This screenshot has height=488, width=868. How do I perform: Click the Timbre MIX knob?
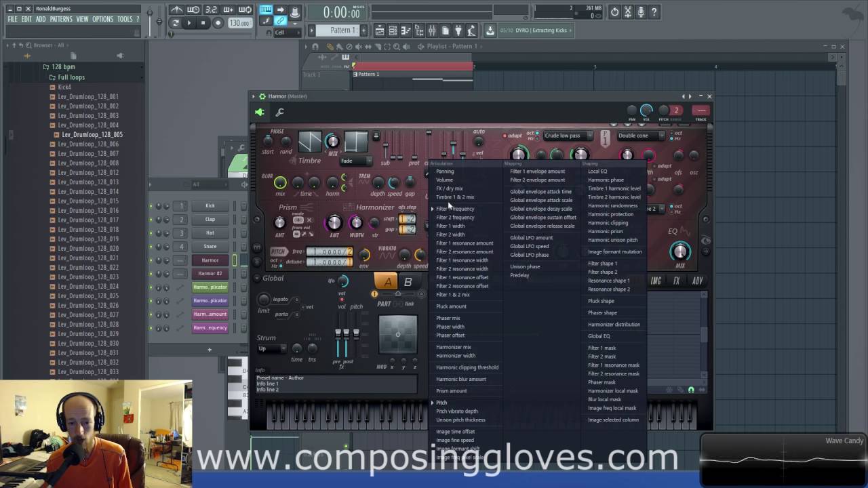332,141
